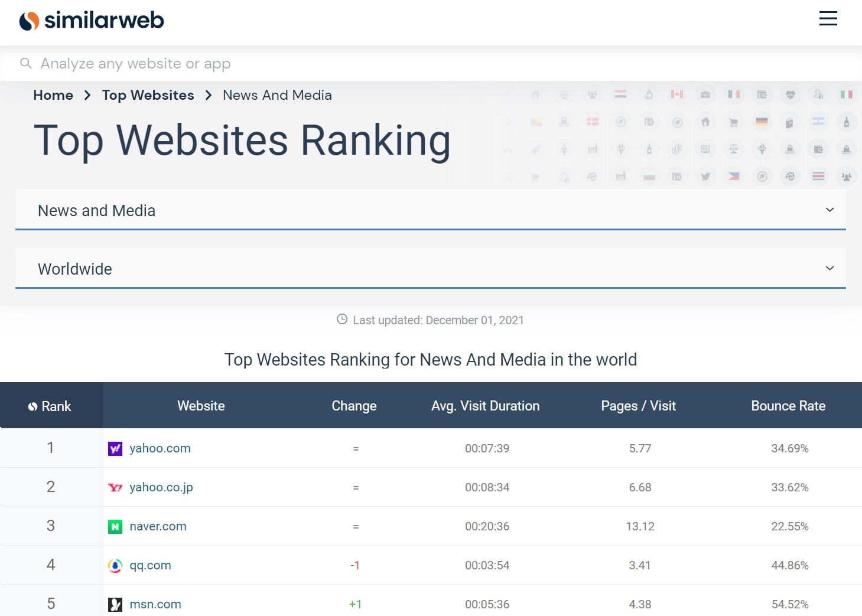
Task: Click the 13.12 pages per visit value
Action: pos(640,526)
